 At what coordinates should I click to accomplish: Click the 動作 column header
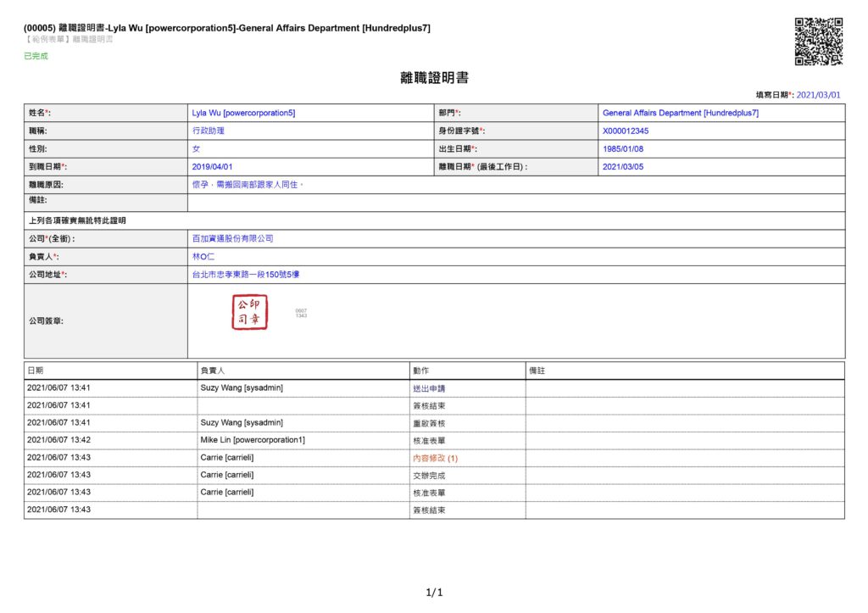pyautogui.click(x=421, y=371)
